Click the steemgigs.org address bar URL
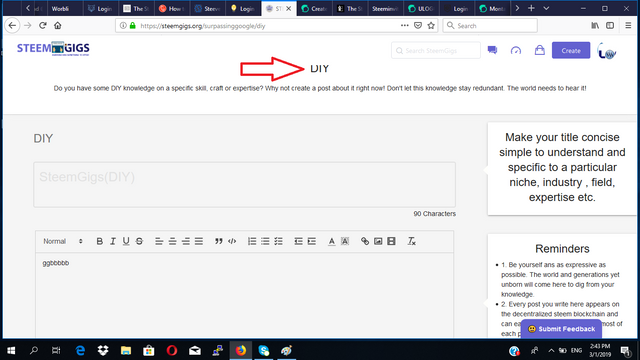This screenshot has height=360, width=640. pyautogui.click(x=203, y=26)
